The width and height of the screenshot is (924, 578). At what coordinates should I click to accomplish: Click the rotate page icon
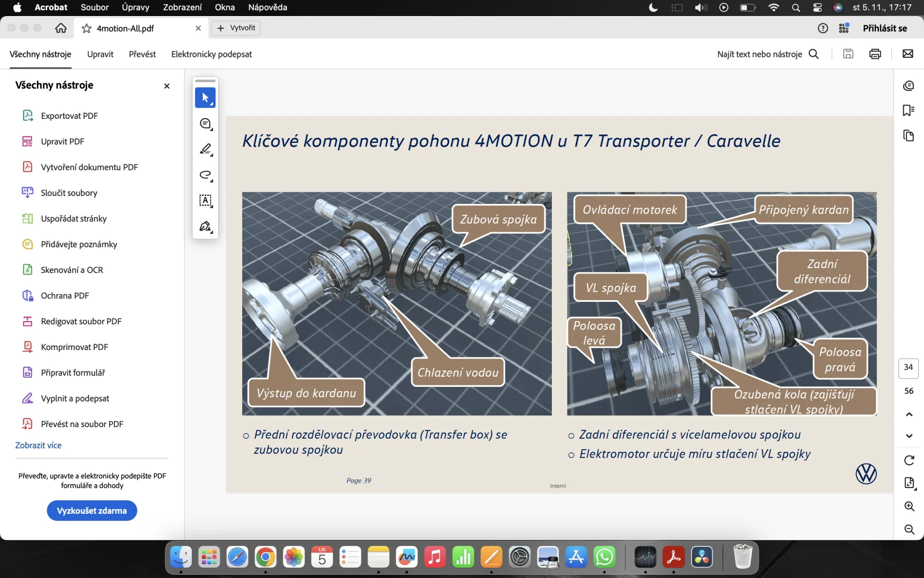[909, 460]
